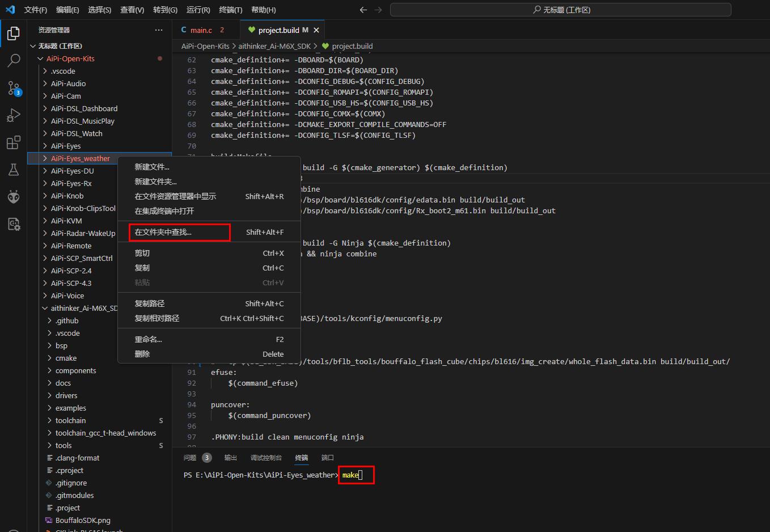Switch to the 终端 panel tab
This screenshot has height=532, width=770.
(x=302, y=458)
